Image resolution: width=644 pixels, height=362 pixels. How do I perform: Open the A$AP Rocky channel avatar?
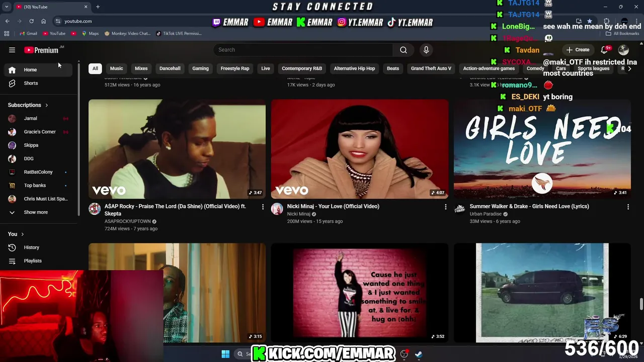[x=95, y=209]
